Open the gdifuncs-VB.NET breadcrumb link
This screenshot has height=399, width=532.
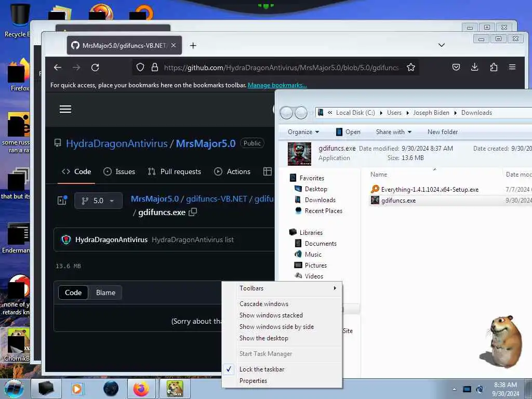[217, 199]
